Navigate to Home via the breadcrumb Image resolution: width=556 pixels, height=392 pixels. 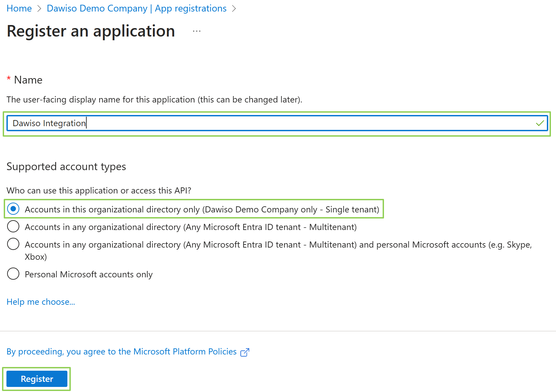19,8
